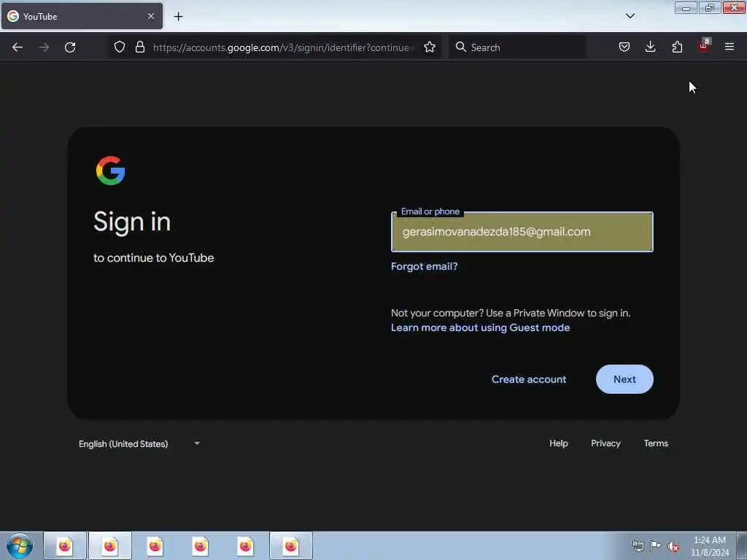Open the Extensions puzzle icon
747x560 pixels.
pos(677,47)
